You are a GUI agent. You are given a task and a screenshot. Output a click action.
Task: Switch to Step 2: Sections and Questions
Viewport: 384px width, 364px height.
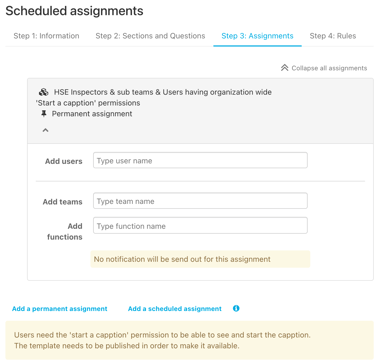coord(150,36)
